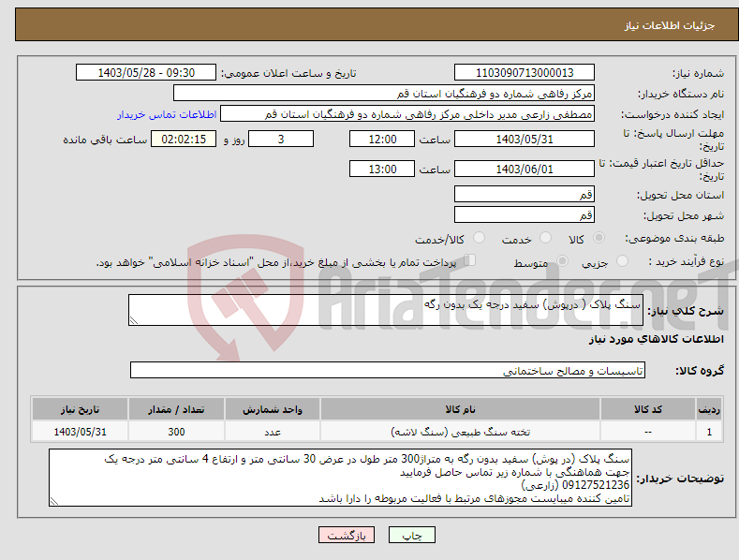739x560 pixels.
Task: Click the چاپ (print) button
Action: pos(411,535)
